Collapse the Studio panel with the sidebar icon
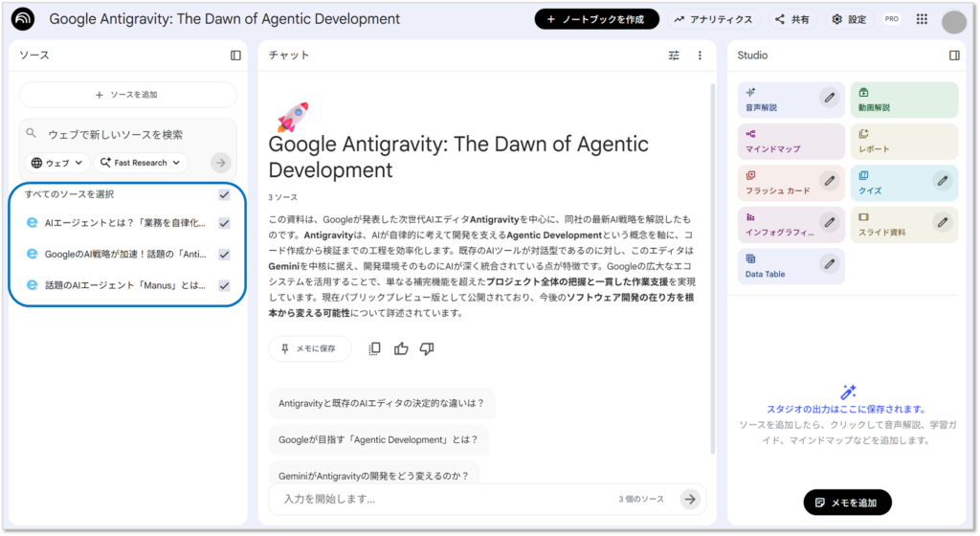Viewport: 980px width, 536px height. coord(954,56)
